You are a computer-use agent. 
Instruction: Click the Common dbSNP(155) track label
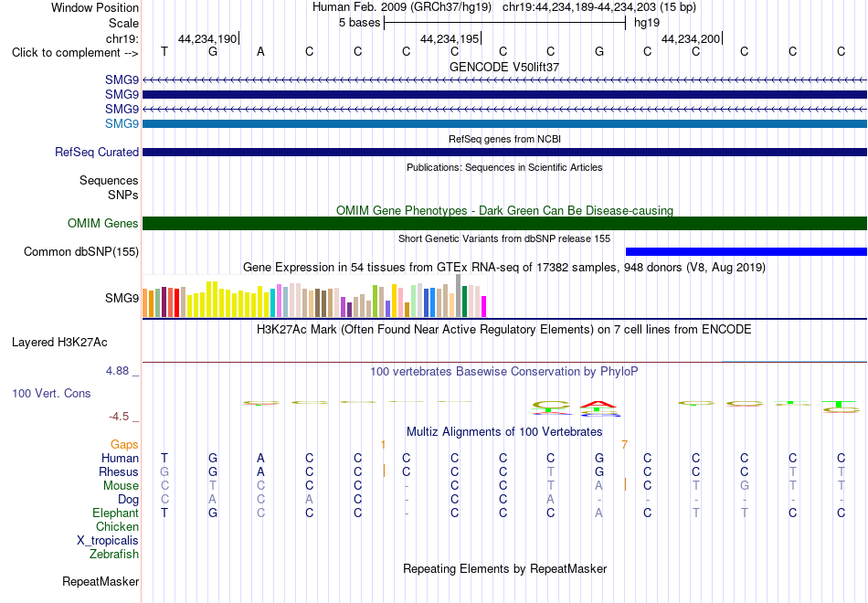point(81,251)
